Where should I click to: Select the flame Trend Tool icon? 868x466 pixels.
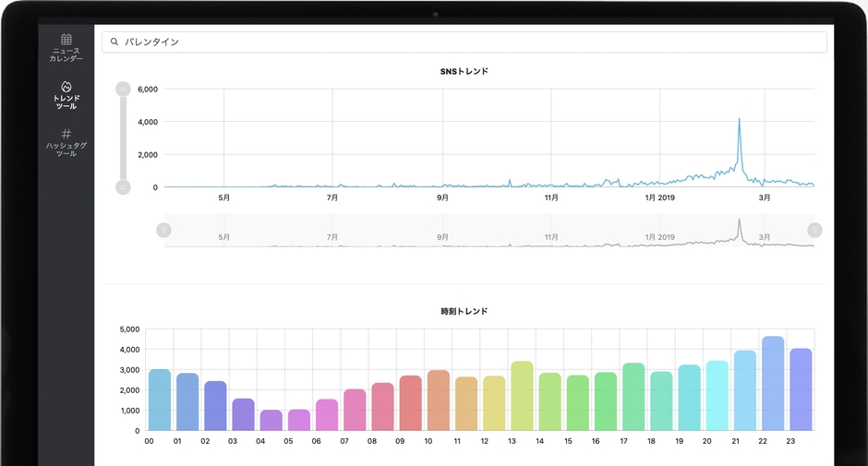point(66,87)
